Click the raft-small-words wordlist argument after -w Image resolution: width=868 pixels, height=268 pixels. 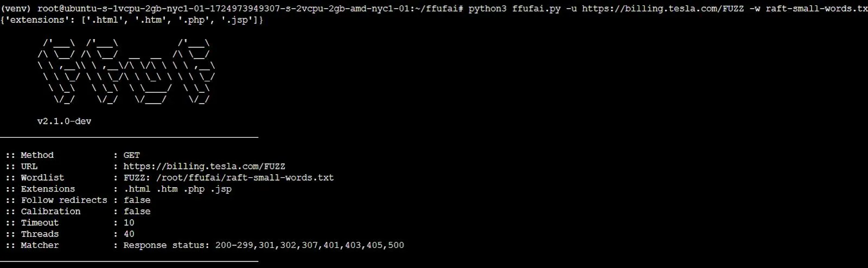[x=816, y=9]
